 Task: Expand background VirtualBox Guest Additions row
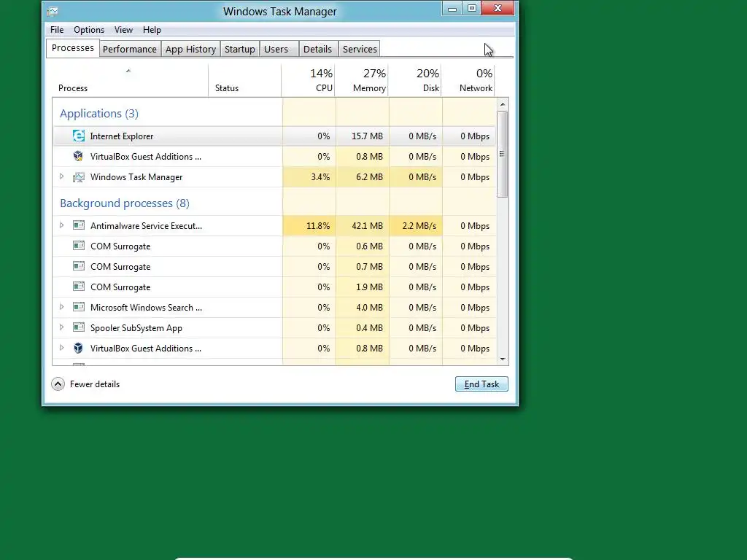coord(61,348)
